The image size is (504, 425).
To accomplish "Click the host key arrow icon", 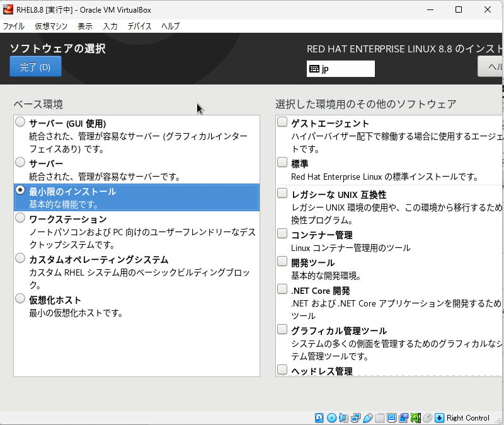I will click(439, 418).
